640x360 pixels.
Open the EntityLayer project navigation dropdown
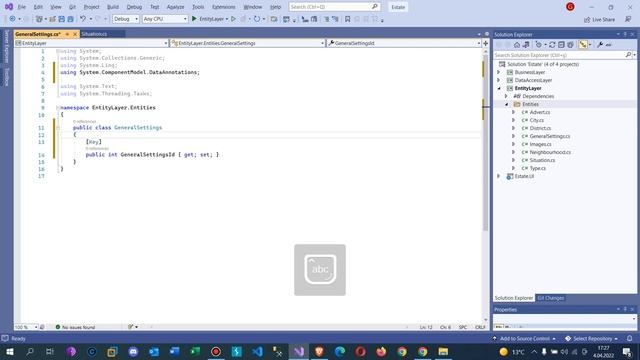click(91, 43)
